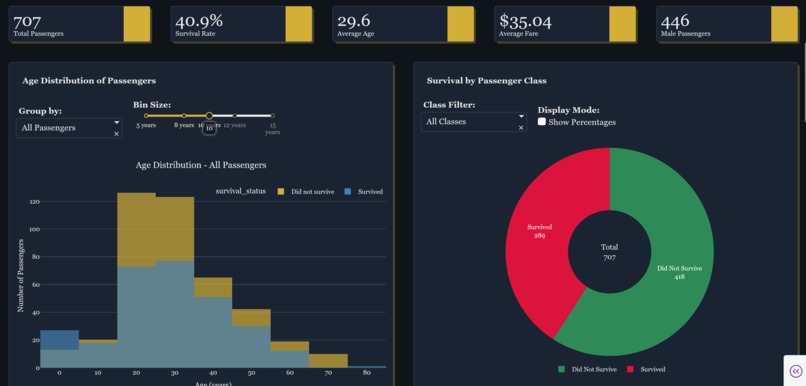Set the Bin Size slider to 8 years
806x386 pixels.
click(184, 116)
